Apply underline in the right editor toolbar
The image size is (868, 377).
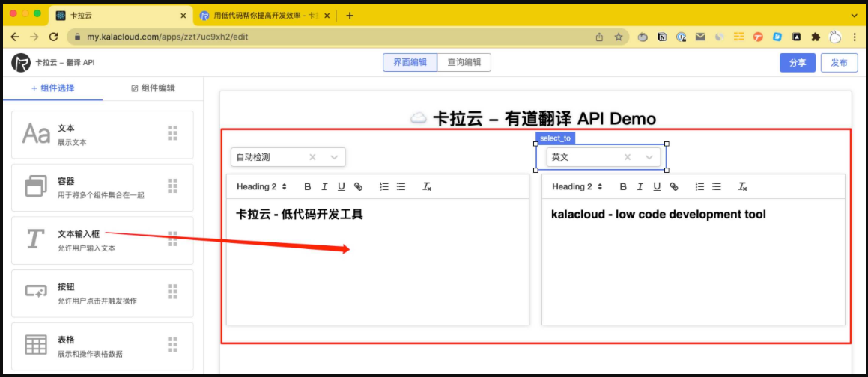657,187
